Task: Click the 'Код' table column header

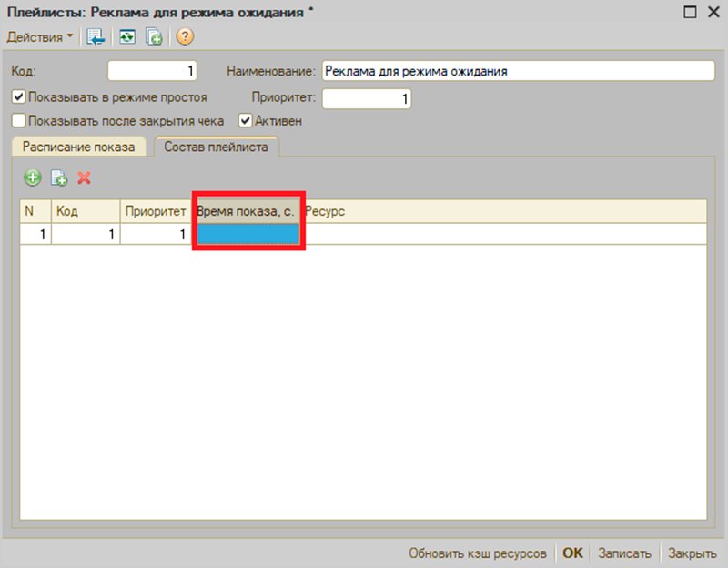Action: [x=86, y=211]
